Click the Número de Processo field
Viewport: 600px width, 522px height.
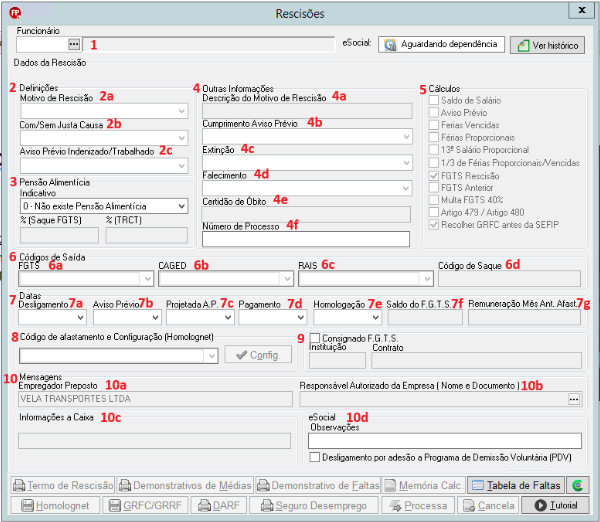[306, 239]
